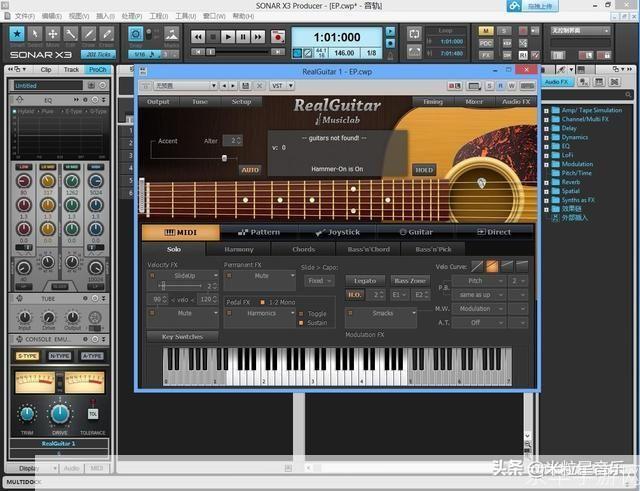Click the Legato button

coord(365,281)
